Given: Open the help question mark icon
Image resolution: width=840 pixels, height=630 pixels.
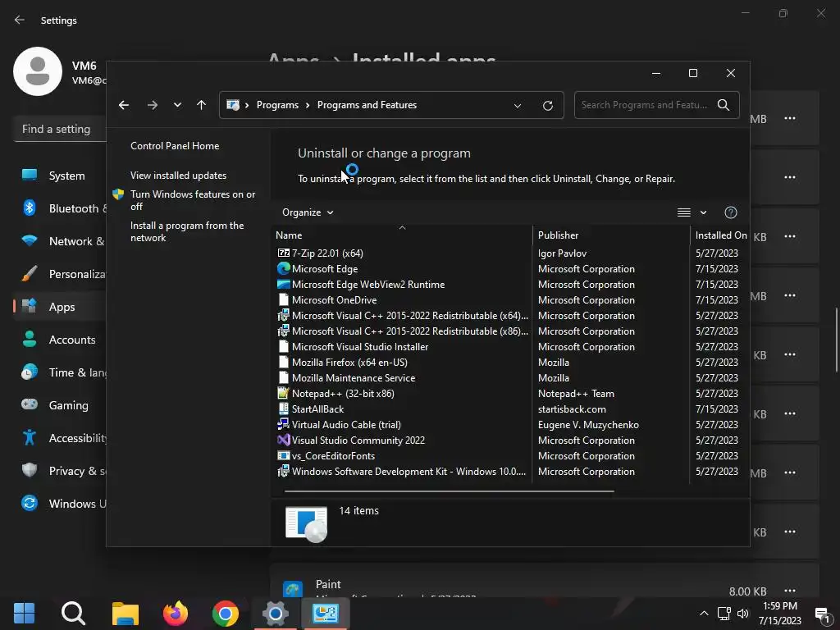Looking at the screenshot, I should tap(731, 212).
